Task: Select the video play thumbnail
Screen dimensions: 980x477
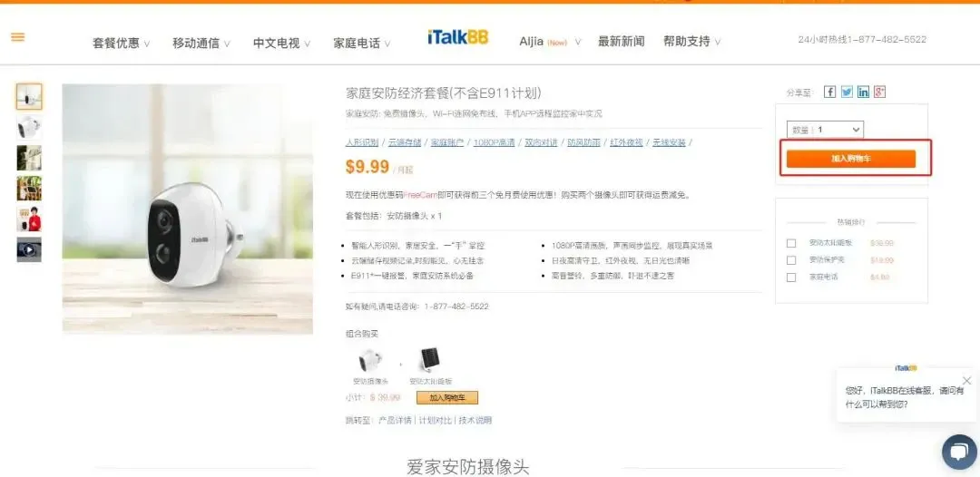Action: pos(29,249)
